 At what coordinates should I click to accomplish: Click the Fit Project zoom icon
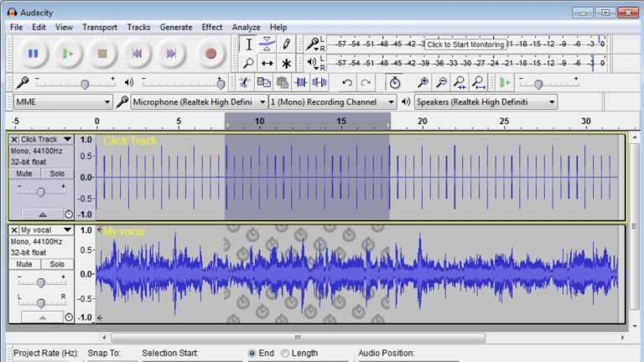[x=479, y=83]
